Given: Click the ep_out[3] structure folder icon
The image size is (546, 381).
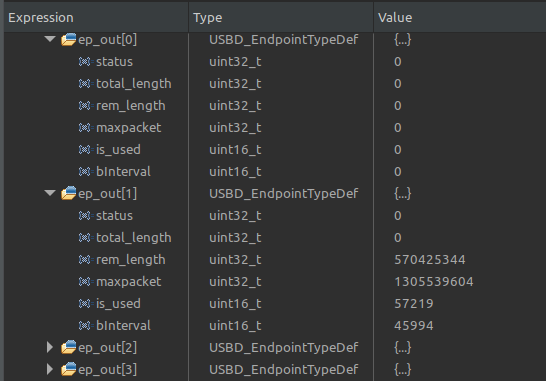Looking at the screenshot, I should coord(69,369).
